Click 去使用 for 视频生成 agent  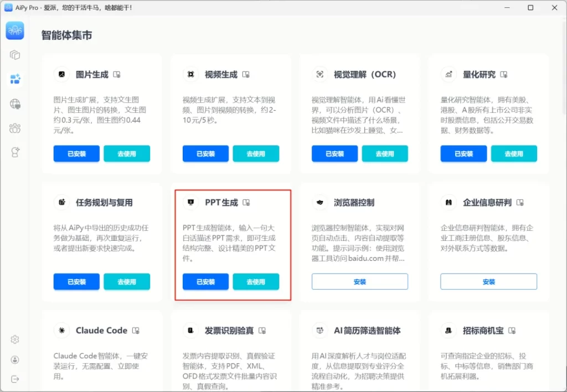click(256, 154)
